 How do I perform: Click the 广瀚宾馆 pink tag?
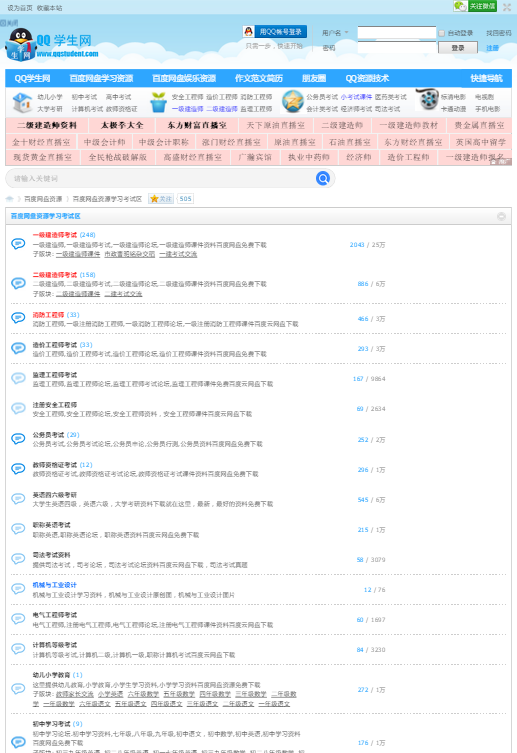click(x=254, y=157)
